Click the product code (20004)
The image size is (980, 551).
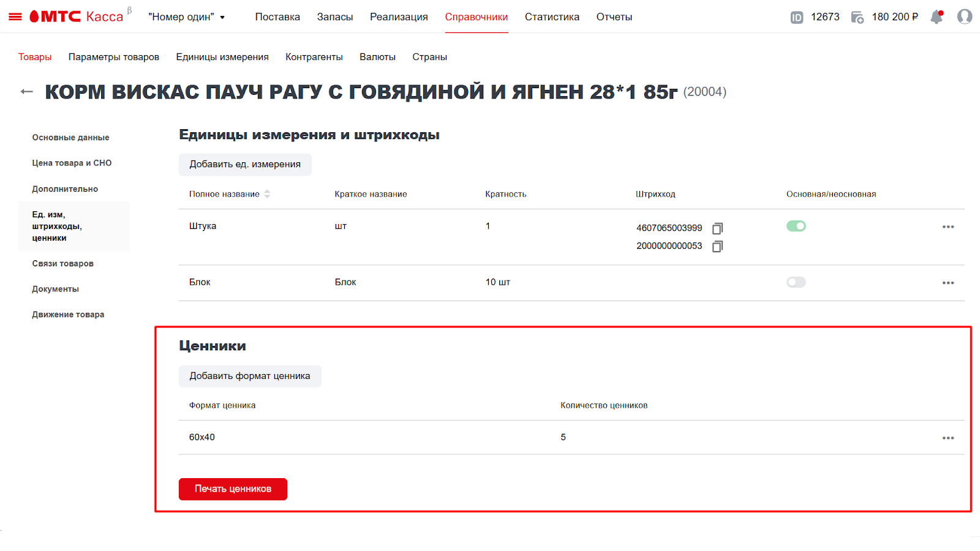pos(704,92)
